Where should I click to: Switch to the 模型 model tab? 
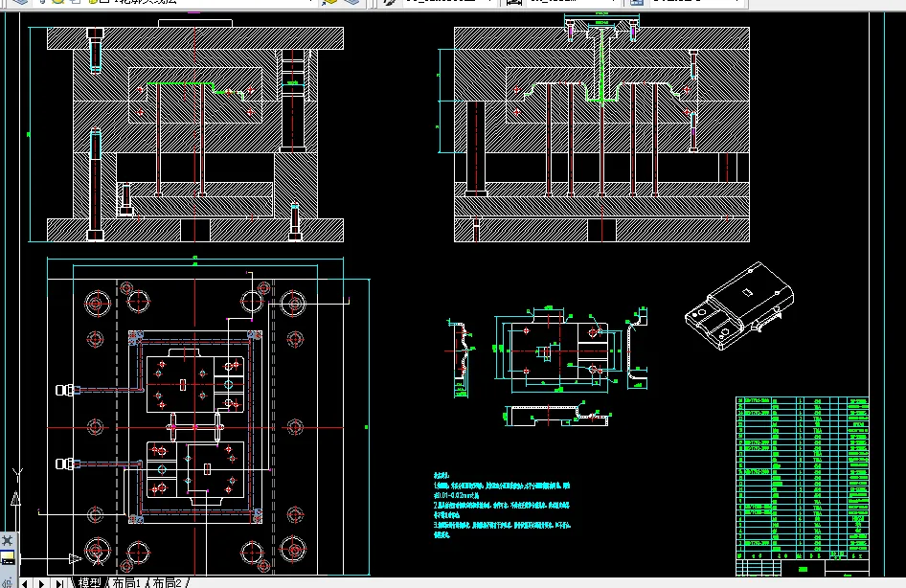click(90, 583)
